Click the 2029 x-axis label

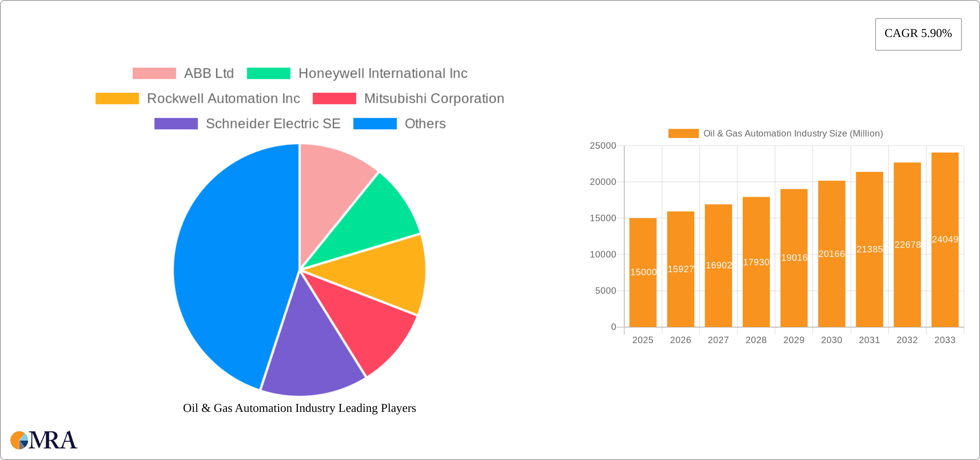(x=794, y=340)
